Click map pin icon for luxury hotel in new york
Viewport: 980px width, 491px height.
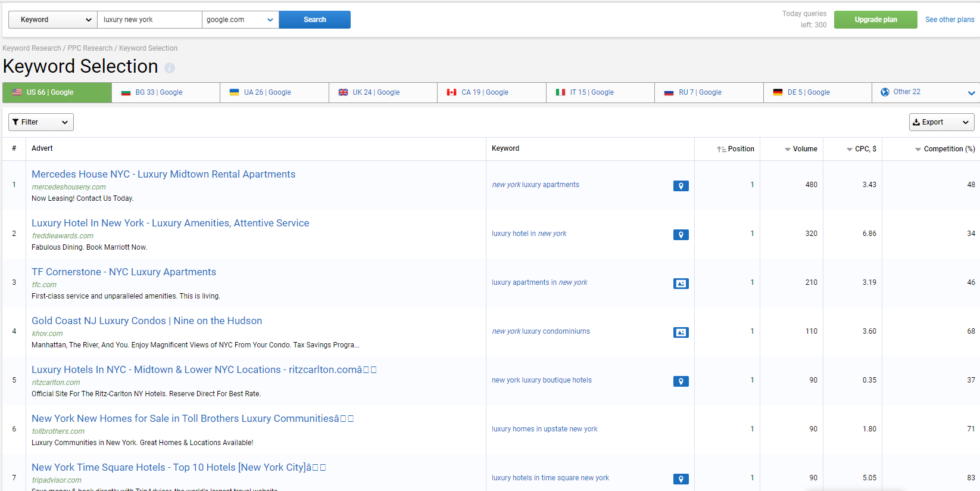pyautogui.click(x=681, y=235)
